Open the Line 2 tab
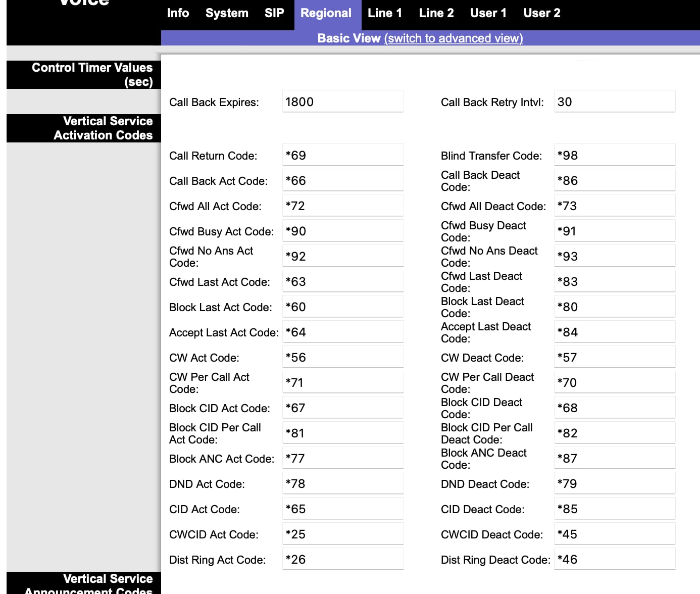 point(436,13)
